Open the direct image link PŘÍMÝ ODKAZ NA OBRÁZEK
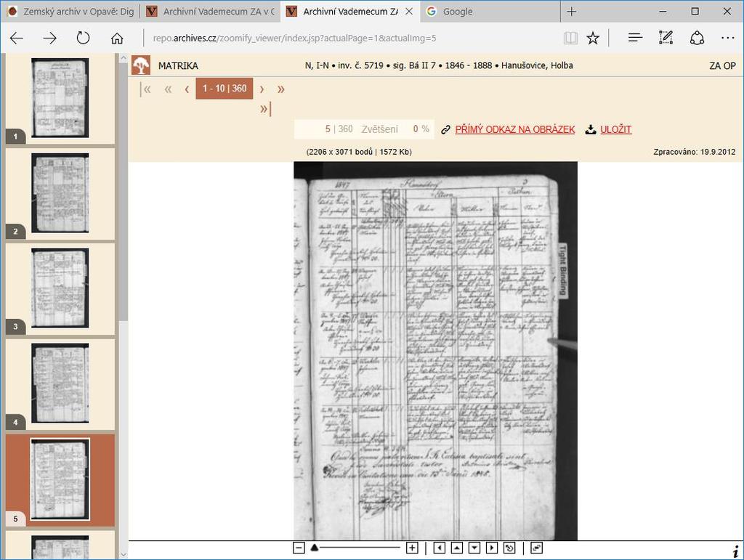Screen dimensions: 744x560 (515, 129)
